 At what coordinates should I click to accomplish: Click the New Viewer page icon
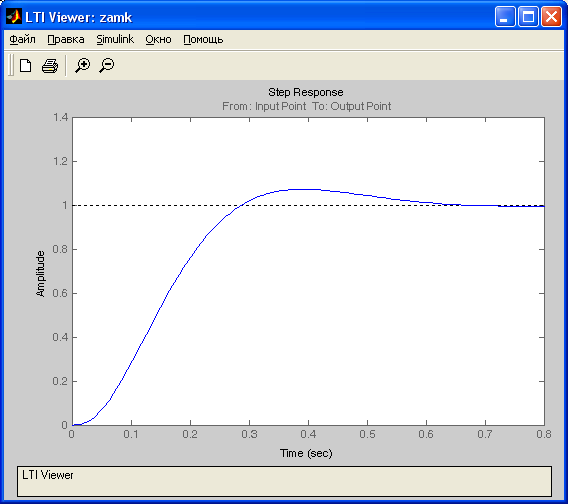tap(25, 66)
